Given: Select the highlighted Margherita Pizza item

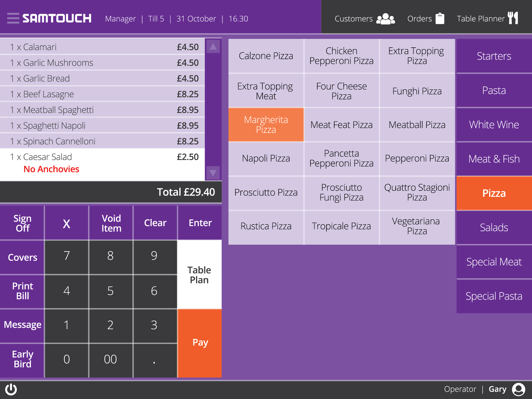Looking at the screenshot, I should pos(266,125).
